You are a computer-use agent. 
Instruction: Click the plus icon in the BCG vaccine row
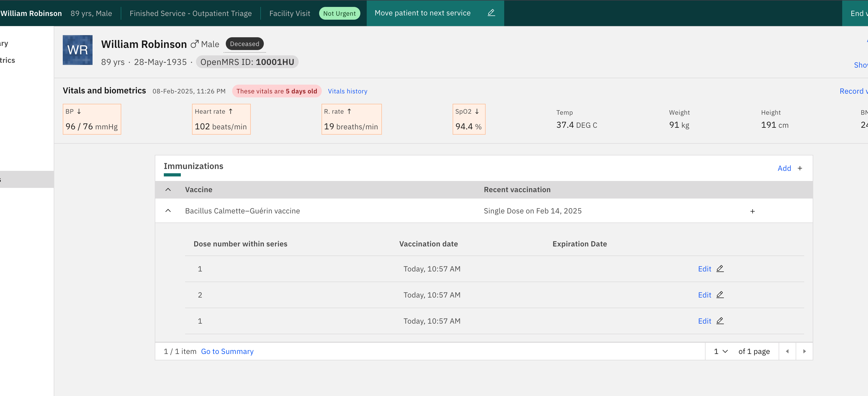click(752, 211)
